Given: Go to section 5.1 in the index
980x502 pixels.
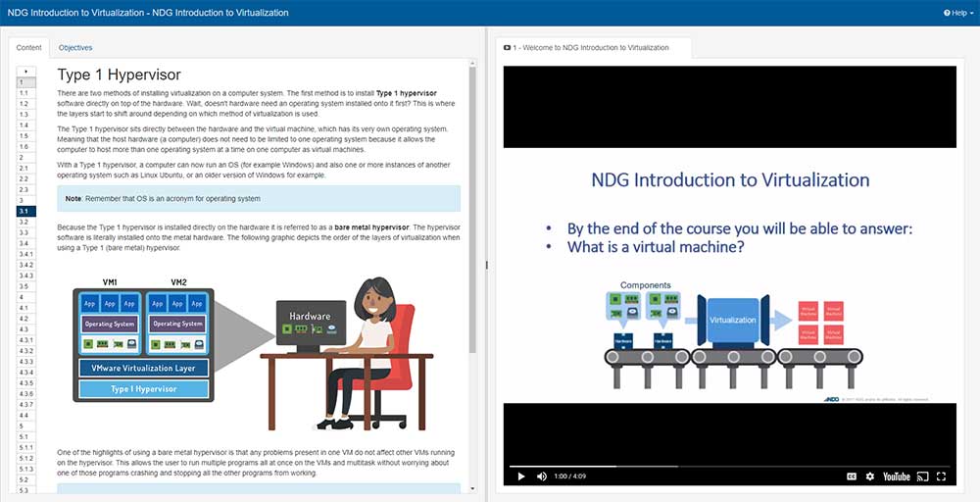Looking at the screenshot, I should [25, 437].
